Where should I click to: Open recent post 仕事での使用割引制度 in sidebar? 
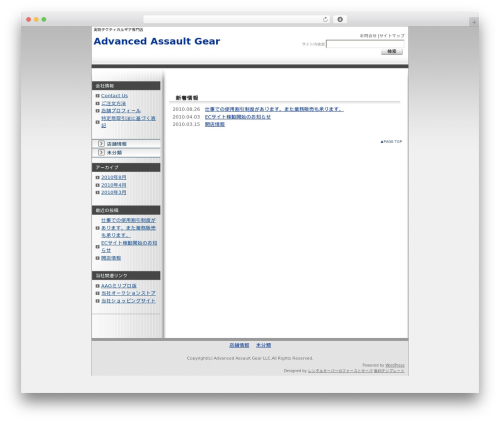(x=128, y=228)
